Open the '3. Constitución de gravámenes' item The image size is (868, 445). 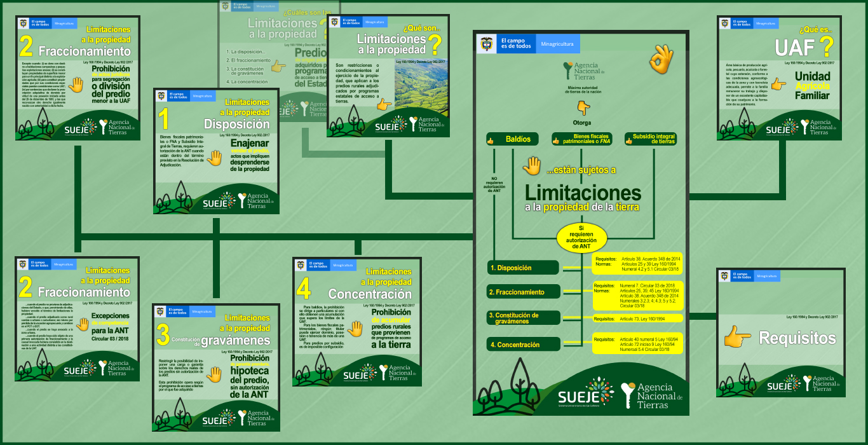(524, 318)
